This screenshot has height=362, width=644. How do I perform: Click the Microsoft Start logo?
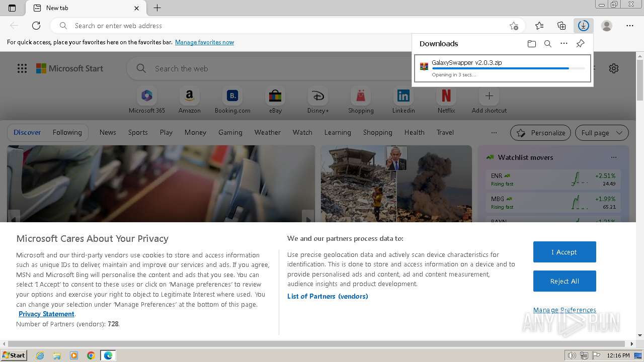click(x=69, y=68)
